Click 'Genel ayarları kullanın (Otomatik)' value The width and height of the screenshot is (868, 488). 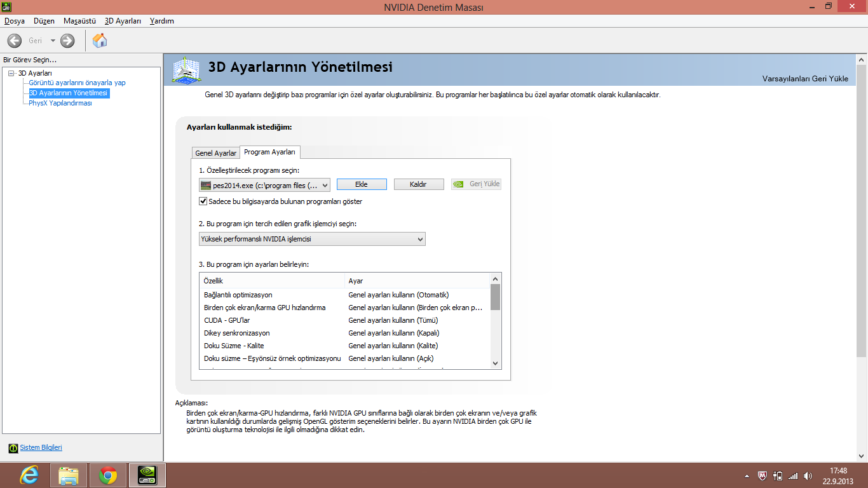[398, 295]
